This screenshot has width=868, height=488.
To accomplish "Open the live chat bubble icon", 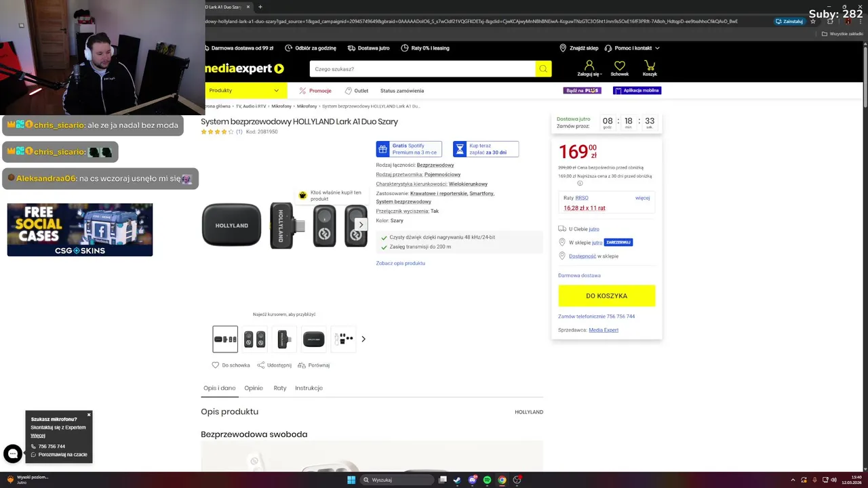I will point(13,453).
